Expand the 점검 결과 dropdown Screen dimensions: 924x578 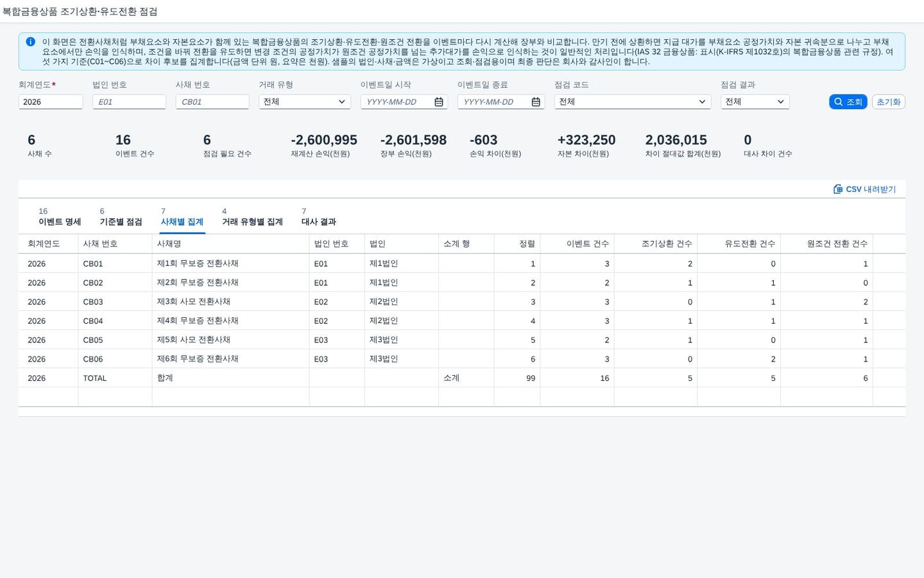(780, 102)
